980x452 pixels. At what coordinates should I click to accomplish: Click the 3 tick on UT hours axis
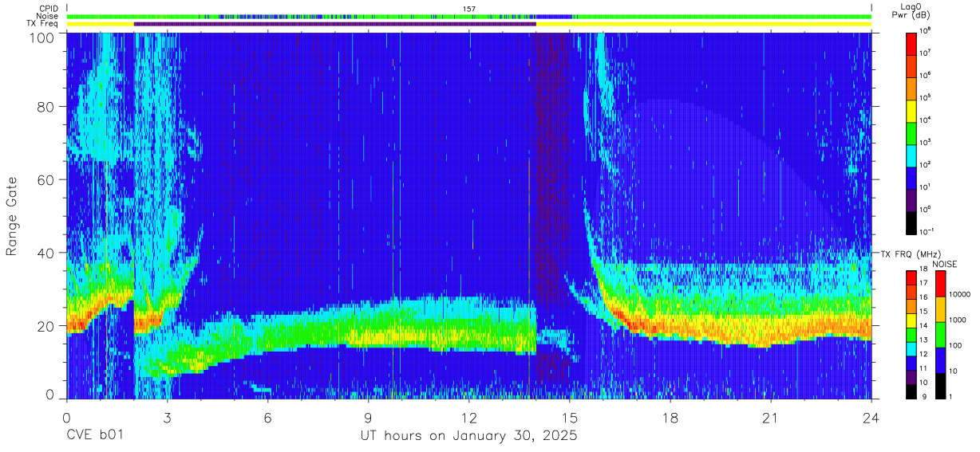point(167,418)
